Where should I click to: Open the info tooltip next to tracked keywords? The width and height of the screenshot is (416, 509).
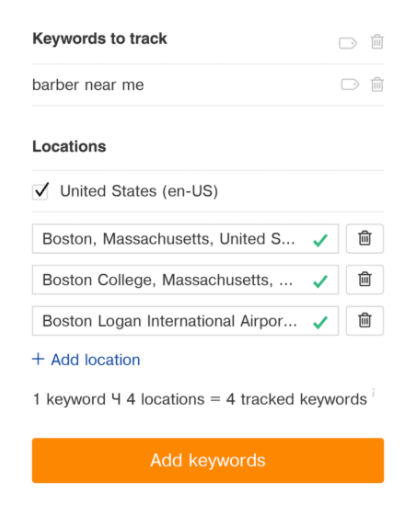pos(373,392)
